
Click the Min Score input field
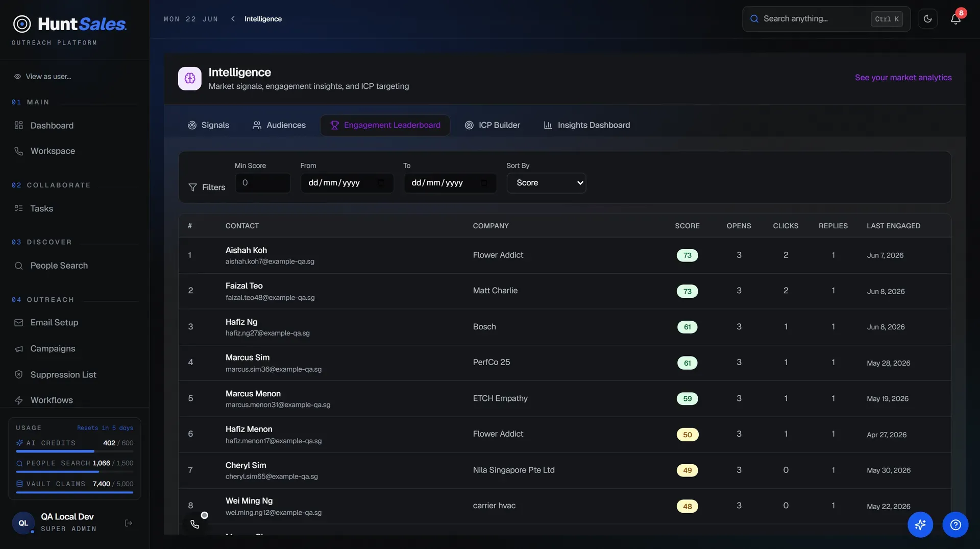coord(263,183)
